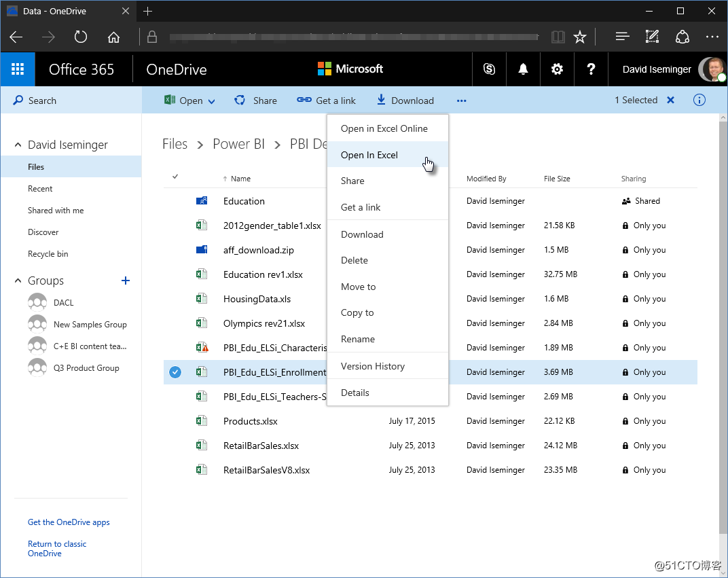728x578 pixels.
Task: Open Olympics rev21.xlsx file
Action: pyautogui.click(x=263, y=323)
